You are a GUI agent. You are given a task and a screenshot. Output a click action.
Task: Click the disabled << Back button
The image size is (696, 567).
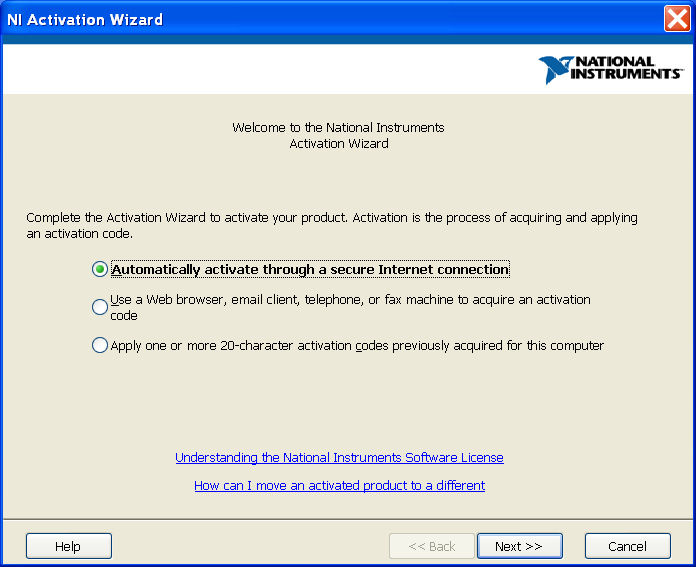coord(432,546)
